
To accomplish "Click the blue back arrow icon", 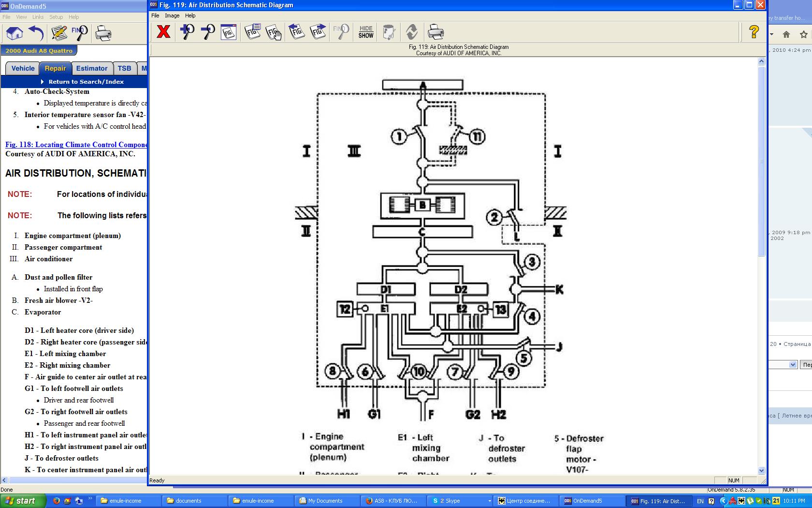I will [x=36, y=33].
